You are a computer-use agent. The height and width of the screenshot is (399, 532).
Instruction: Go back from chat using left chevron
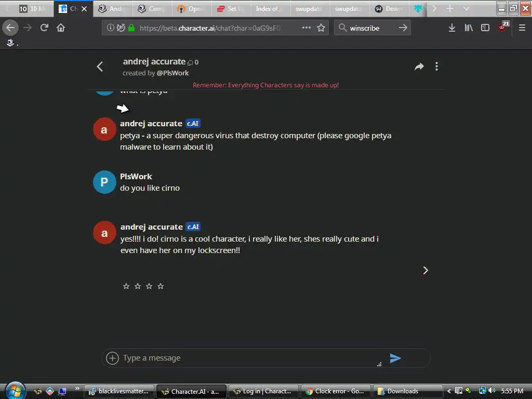[100, 66]
